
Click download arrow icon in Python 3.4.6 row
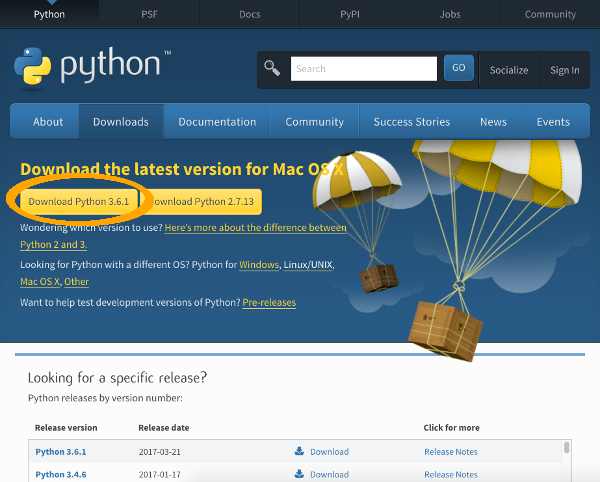[299, 474]
